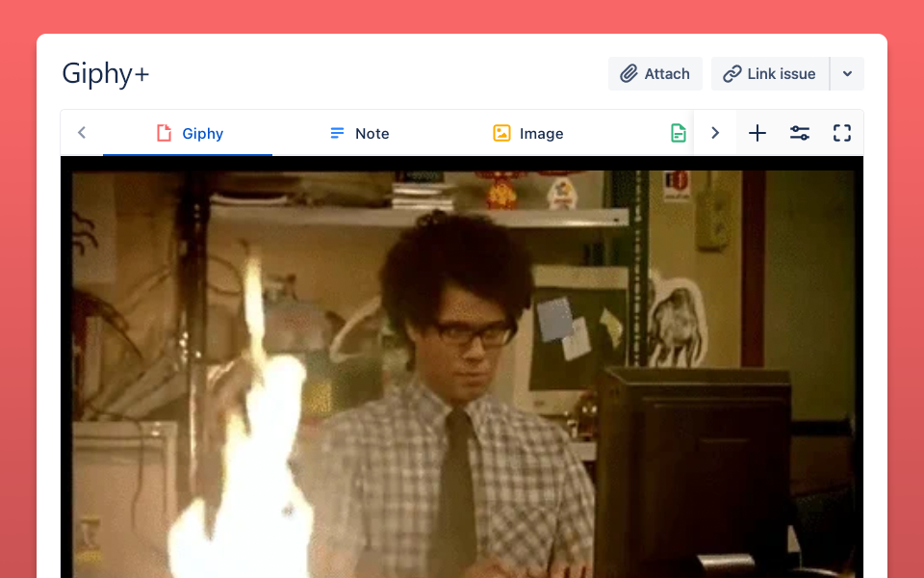Enter fullscreen with the expand icon

[842, 133]
